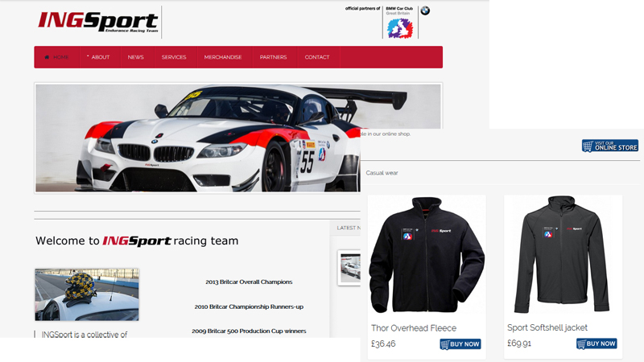Open the SERVICES page

point(174,57)
